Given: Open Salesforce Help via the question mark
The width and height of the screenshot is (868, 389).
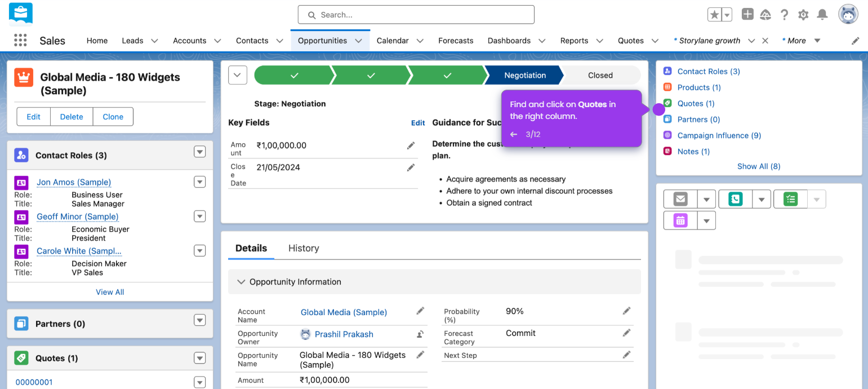Looking at the screenshot, I should click(784, 15).
